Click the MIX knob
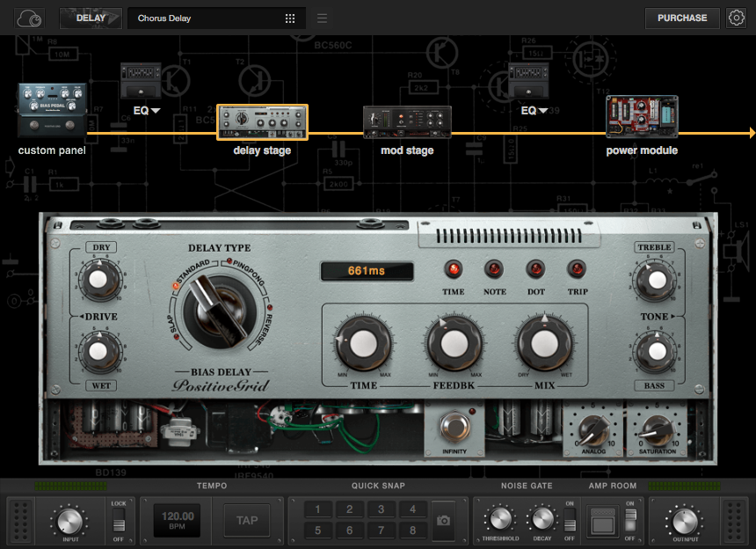This screenshot has height=549, width=756. [x=545, y=344]
